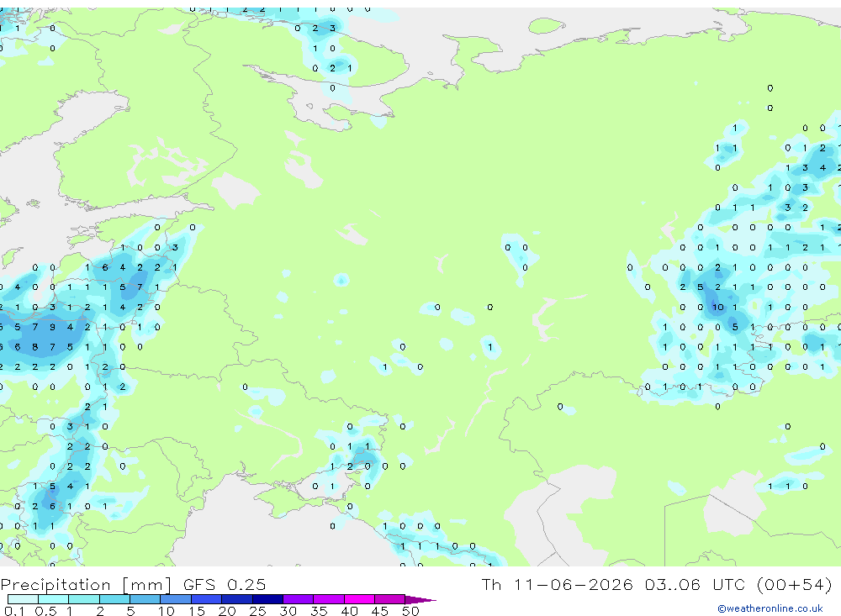
Task: Click the 'Th 11-06-2026' date text
Action: point(557,584)
